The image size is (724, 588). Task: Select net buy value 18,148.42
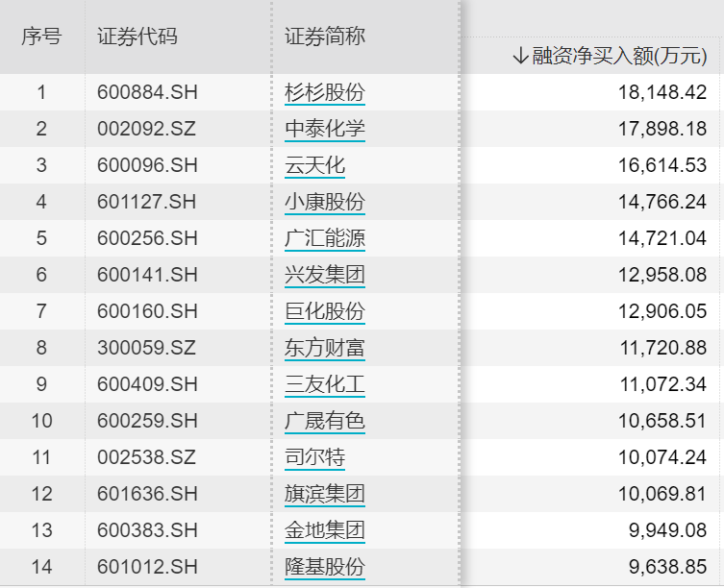click(x=662, y=92)
